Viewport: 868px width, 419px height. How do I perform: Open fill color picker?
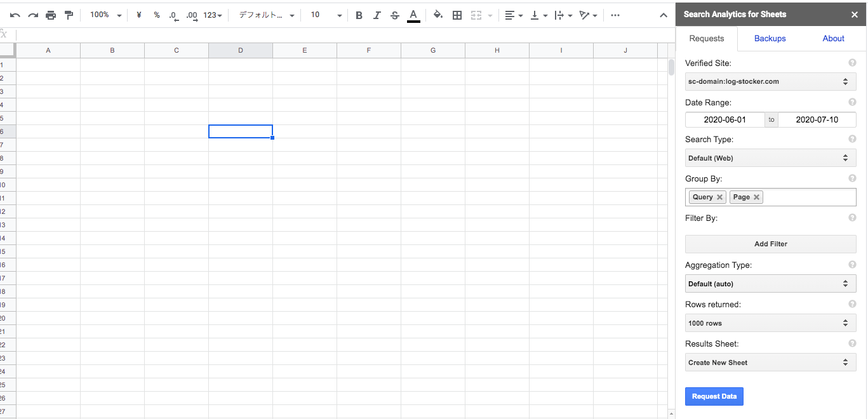[438, 15]
